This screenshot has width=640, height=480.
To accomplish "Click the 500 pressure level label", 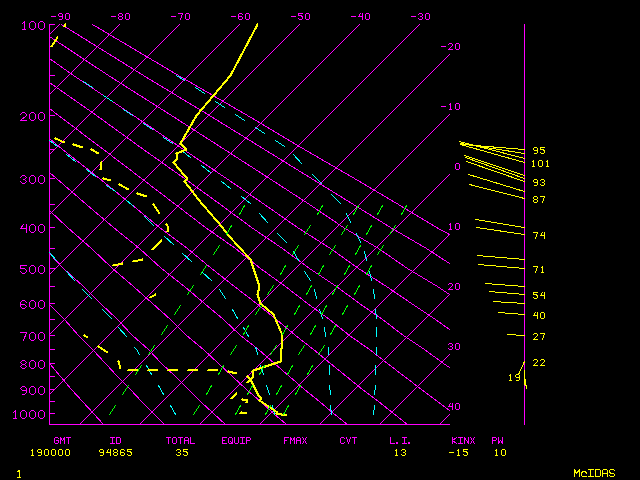I will click(x=34, y=270).
